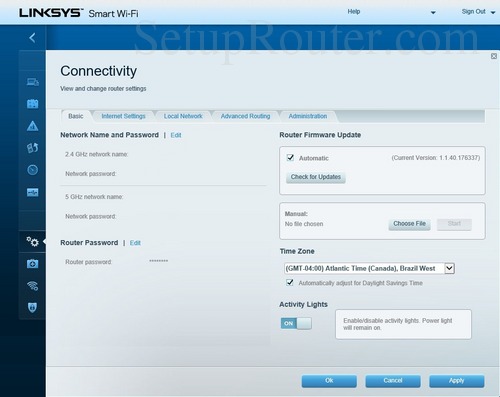Open Troubleshooting camera-like sidebar icon
Viewport: 500px width, 397px height.
point(32,264)
